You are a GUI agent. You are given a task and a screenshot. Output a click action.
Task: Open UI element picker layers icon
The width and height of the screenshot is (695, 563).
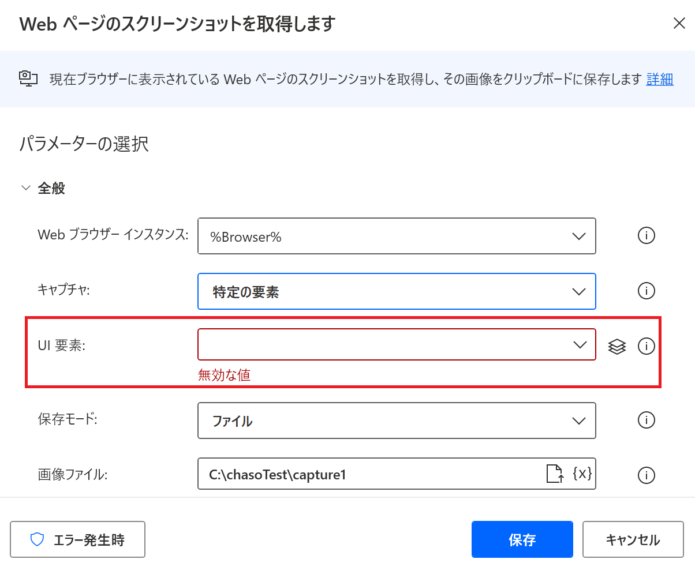(617, 346)
